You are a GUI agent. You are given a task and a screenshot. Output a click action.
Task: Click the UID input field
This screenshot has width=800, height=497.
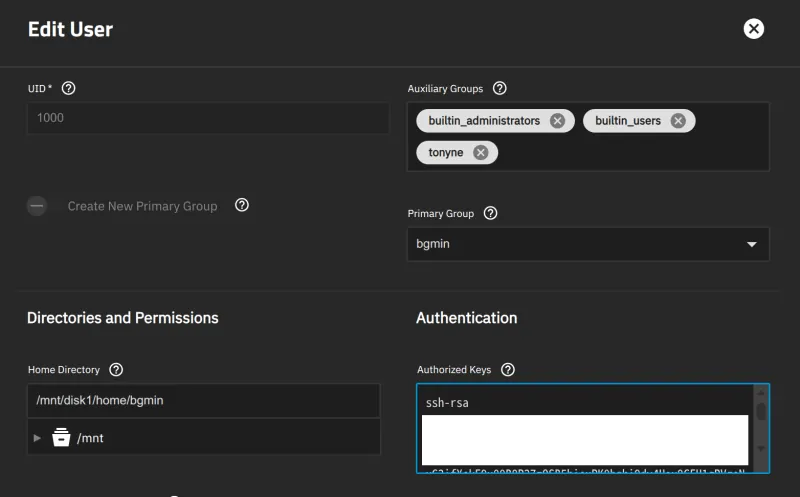tap(208, 118)
